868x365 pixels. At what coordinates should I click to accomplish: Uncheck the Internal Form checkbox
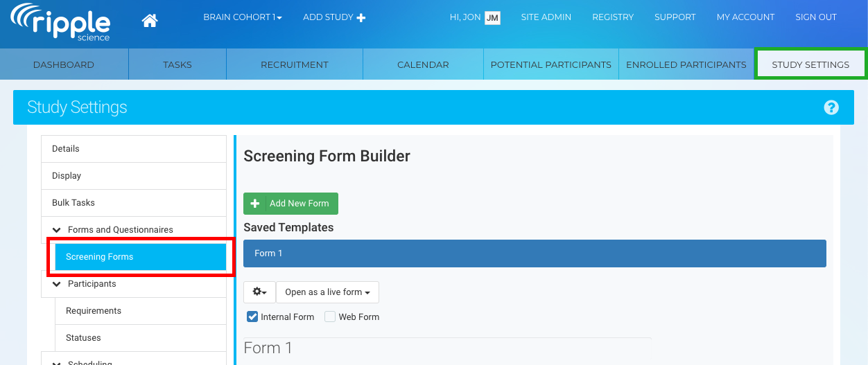point(252,317)
